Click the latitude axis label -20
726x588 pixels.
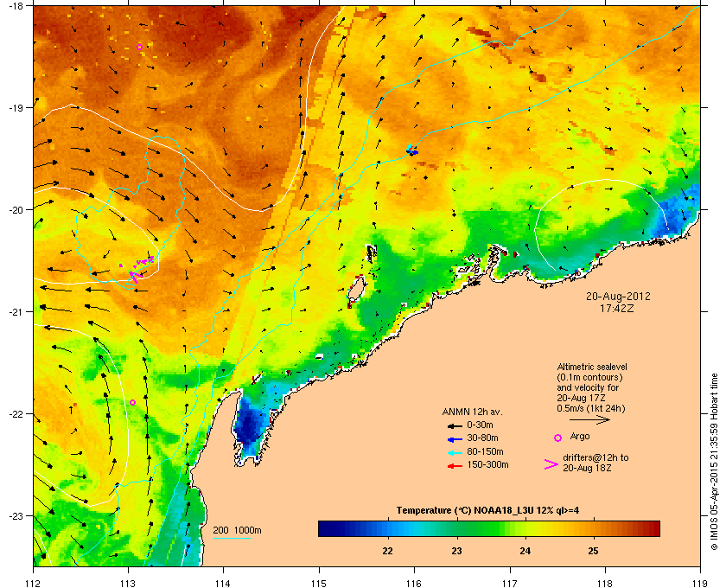(x=16, y=210)
